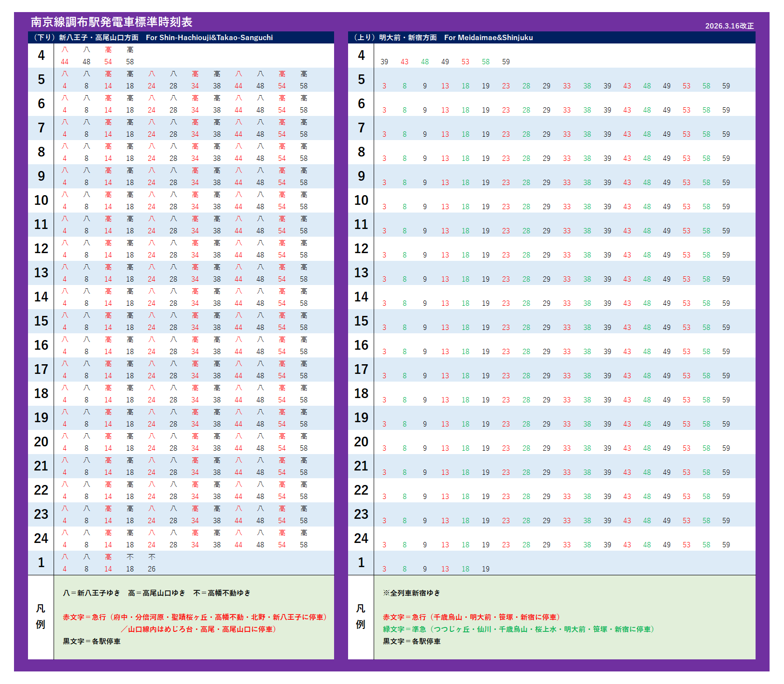Screen dimensions: 784x684
Task: Select the 凡例 label in the upbound table
Action: coord(361,617)
